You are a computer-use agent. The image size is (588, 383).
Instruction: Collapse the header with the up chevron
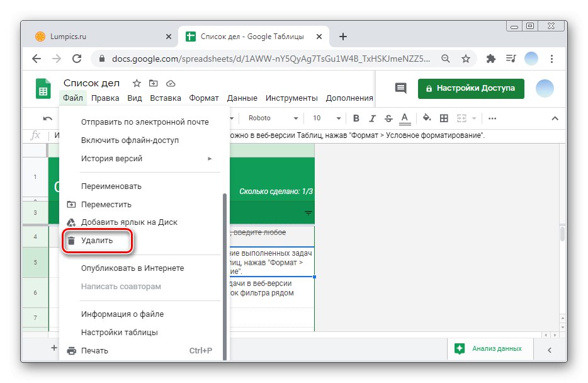tap(555, 118)
